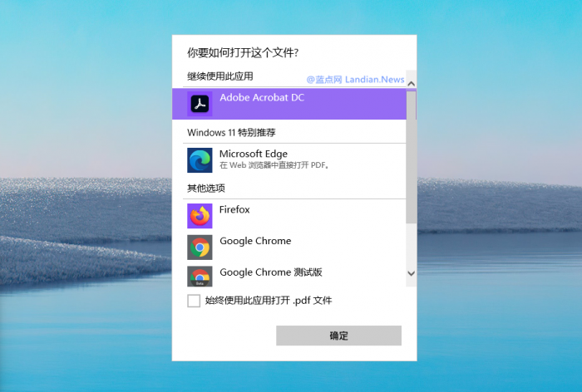Click the Firefox name label
Image resolution: width=582 pixels, height=392 pixels.
pyautogui.click(x=234, y=209)
